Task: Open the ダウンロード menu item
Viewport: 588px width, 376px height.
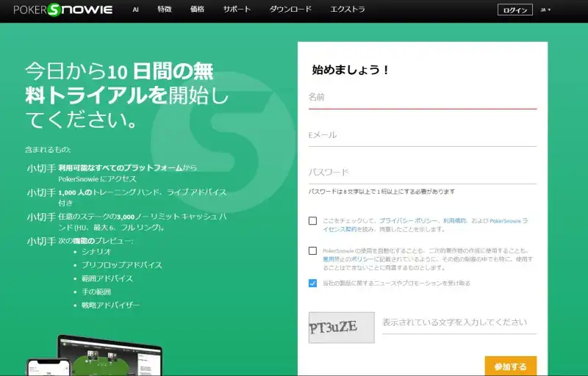Action: click(x=290, y=10)
